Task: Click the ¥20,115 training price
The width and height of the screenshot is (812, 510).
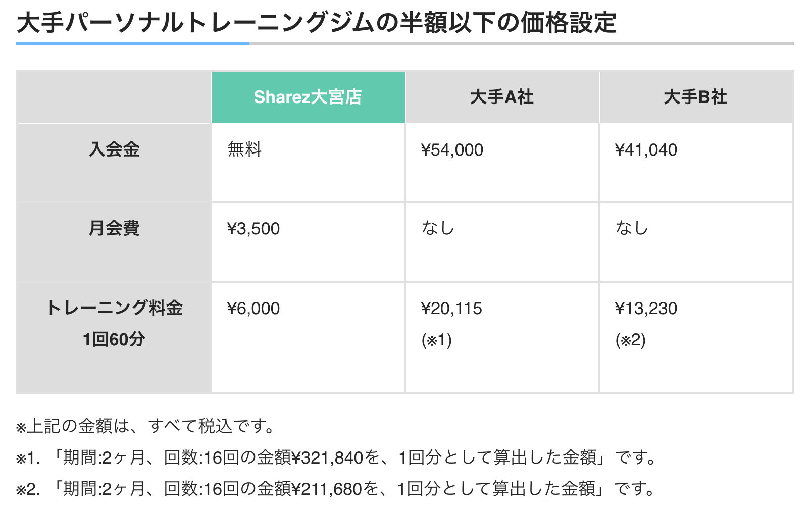Action: pyautogui.click(x=451, y=309)
